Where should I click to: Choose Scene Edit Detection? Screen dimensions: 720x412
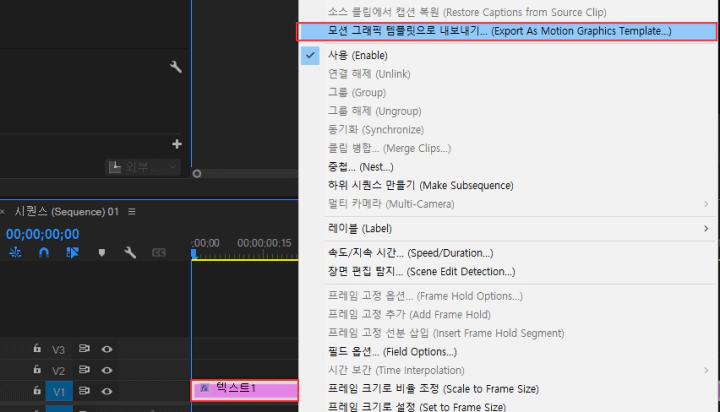point(422,271)
